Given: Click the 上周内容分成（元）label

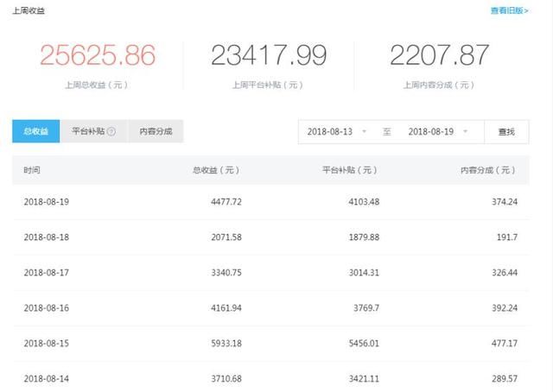Looking at the screenshot, I should coord(438,85).
